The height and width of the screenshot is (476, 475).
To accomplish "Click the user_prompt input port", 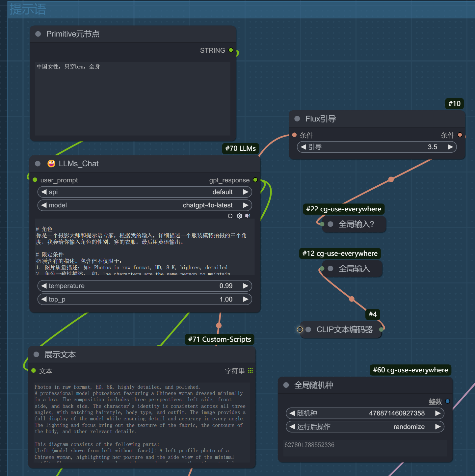I will point(35,180).
